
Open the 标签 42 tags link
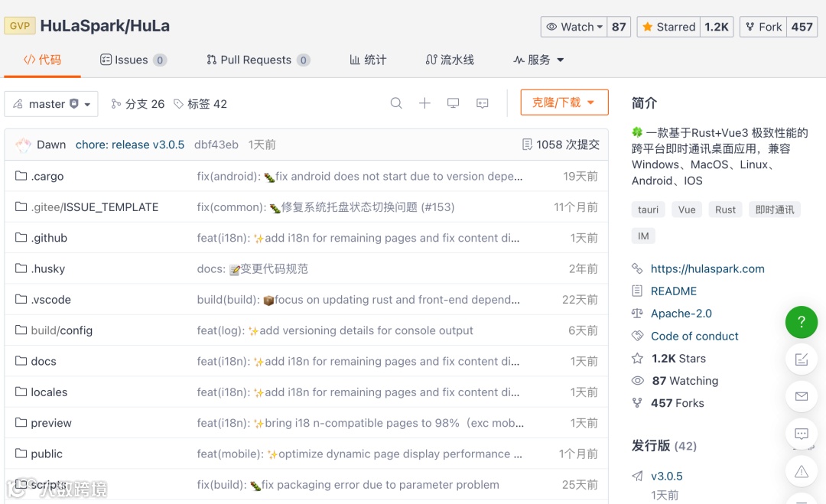200,104
